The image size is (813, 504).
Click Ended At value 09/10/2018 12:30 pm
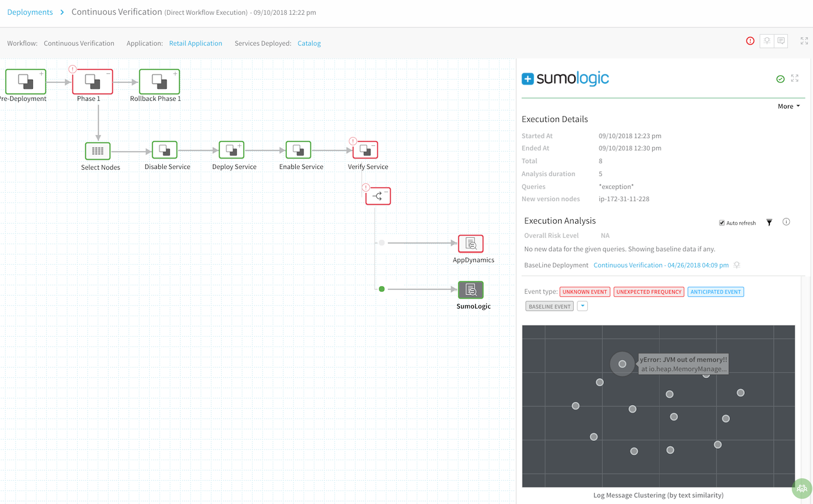(630, 148)
